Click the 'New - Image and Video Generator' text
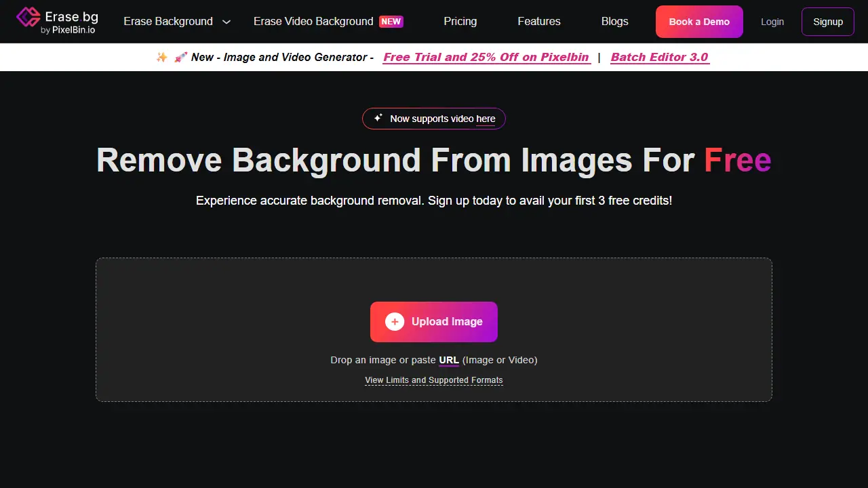The height and width of the screenshot is (488, 868). point(282,58)
